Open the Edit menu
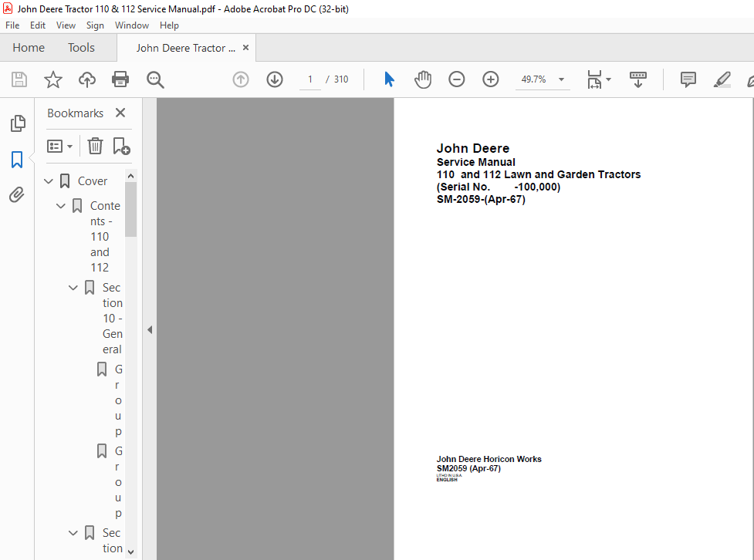 click(x=38, y=25)
